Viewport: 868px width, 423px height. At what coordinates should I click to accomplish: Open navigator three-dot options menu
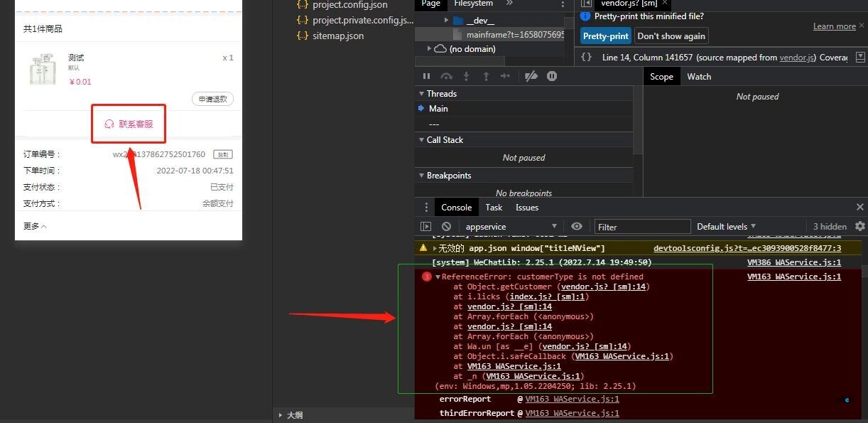tap(563, 4)
